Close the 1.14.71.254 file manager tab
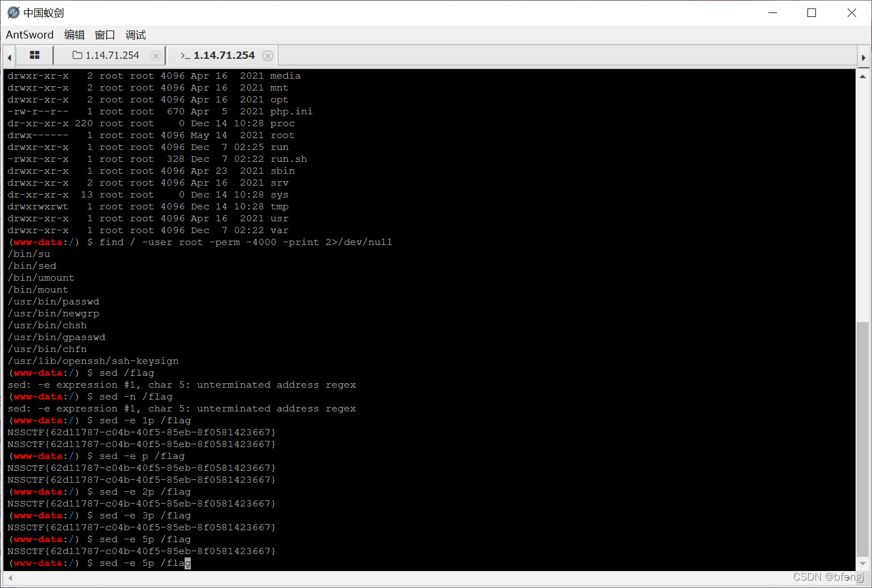Screen dimensions: 872x588 [155, 55]
